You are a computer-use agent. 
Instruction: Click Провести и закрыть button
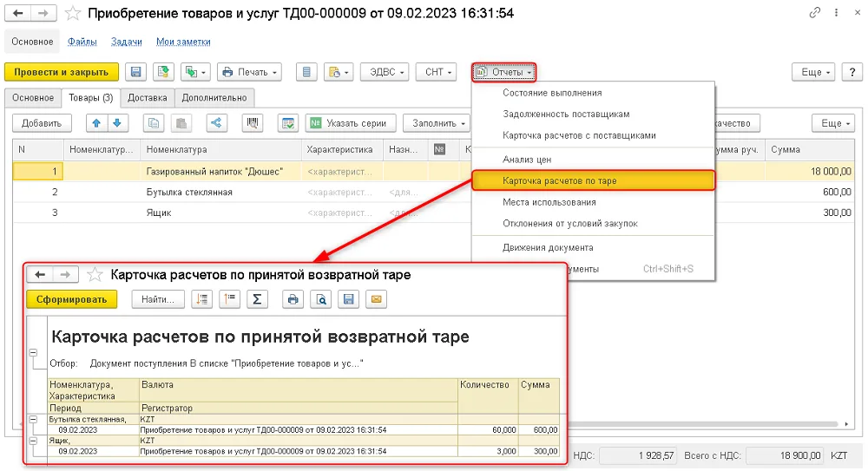click(62, 72)
